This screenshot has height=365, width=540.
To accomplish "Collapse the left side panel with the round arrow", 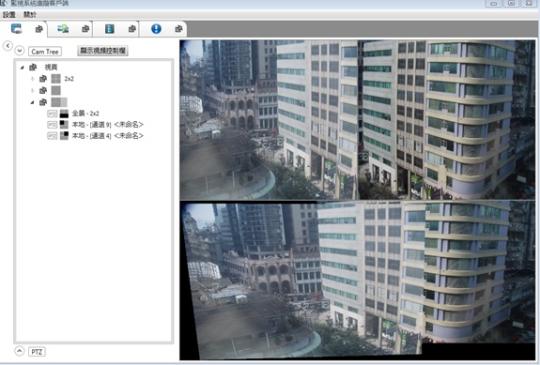I will [8, 45].
